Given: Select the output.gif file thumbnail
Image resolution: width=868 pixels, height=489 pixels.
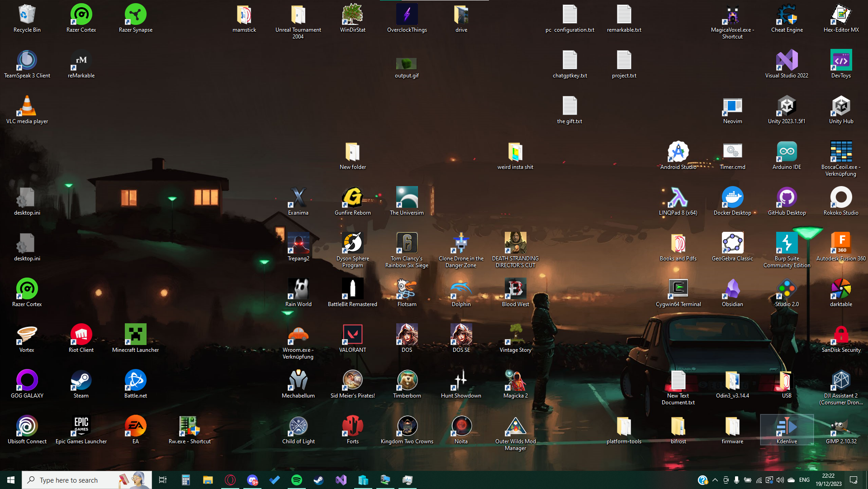Looking at the screenshot, I should 407,64.
